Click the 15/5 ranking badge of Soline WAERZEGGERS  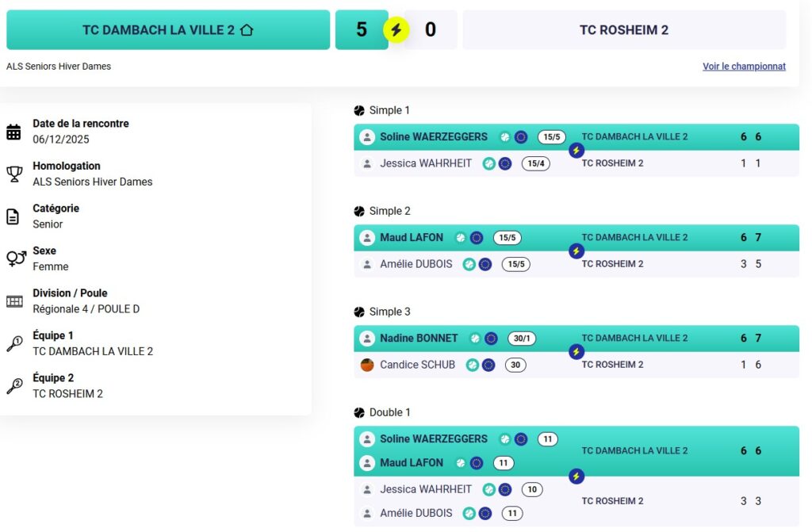(x=552, y=137)
